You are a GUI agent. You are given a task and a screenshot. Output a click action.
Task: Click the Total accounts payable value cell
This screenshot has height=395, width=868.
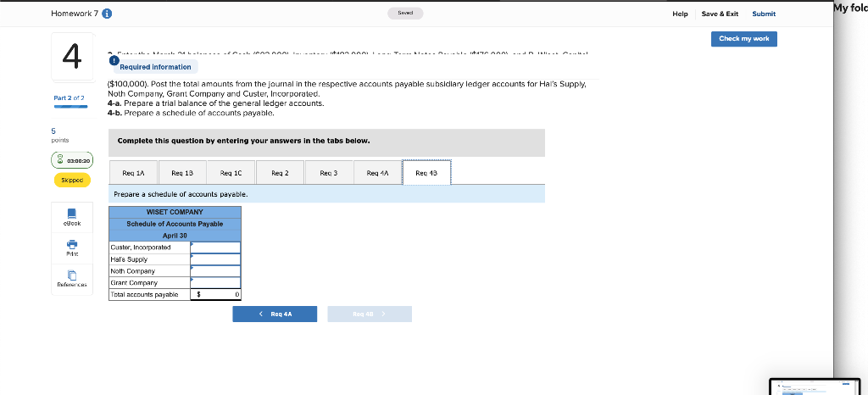[215, 295]
